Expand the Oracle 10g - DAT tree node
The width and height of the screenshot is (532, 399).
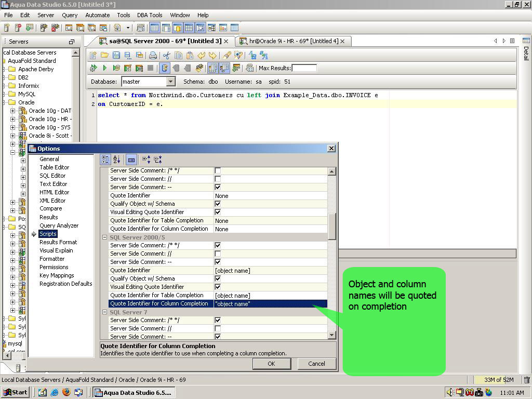[x=12, y=111]
